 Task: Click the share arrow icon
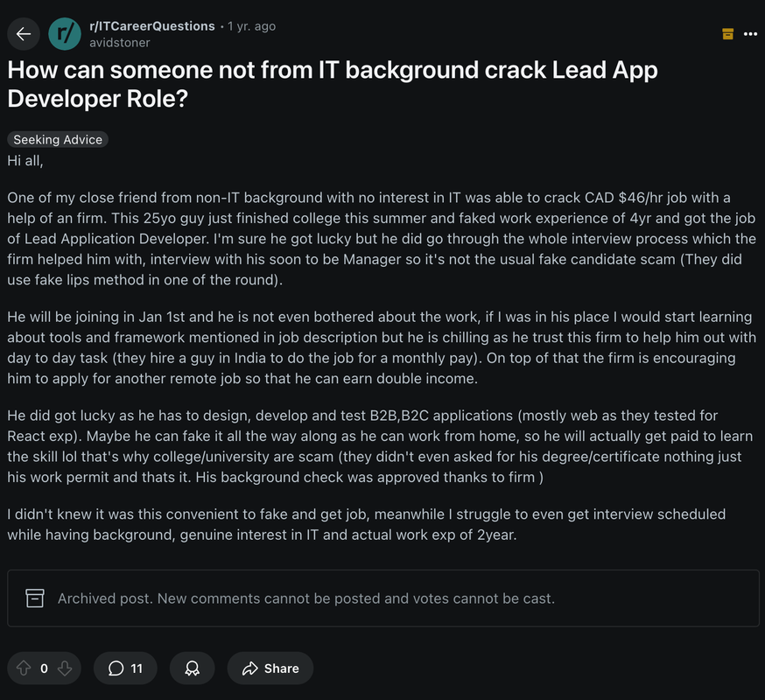click(249, 668)
